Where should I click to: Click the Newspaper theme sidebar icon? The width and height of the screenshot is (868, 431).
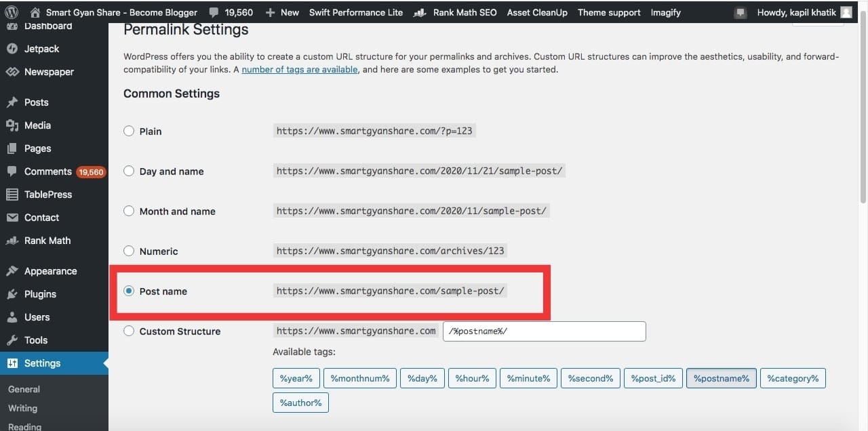12,72
